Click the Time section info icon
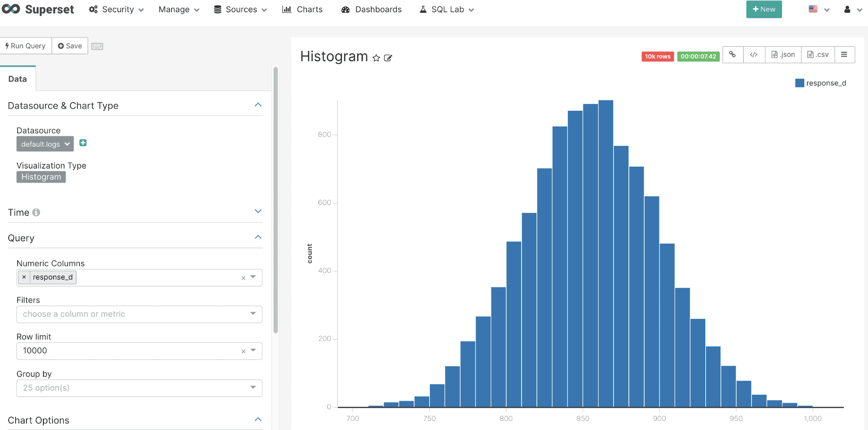 click(36, 212)
